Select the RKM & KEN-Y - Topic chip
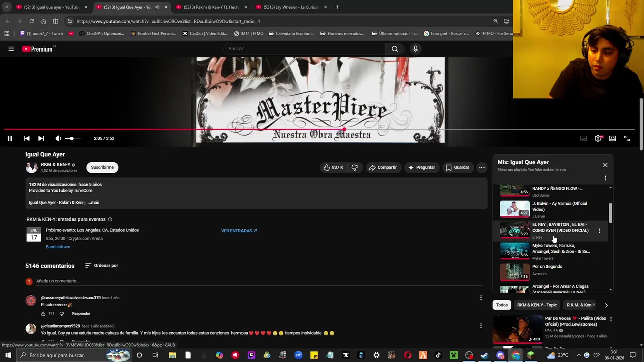This screenshot has width=644, height=362. tap(537, 305)
